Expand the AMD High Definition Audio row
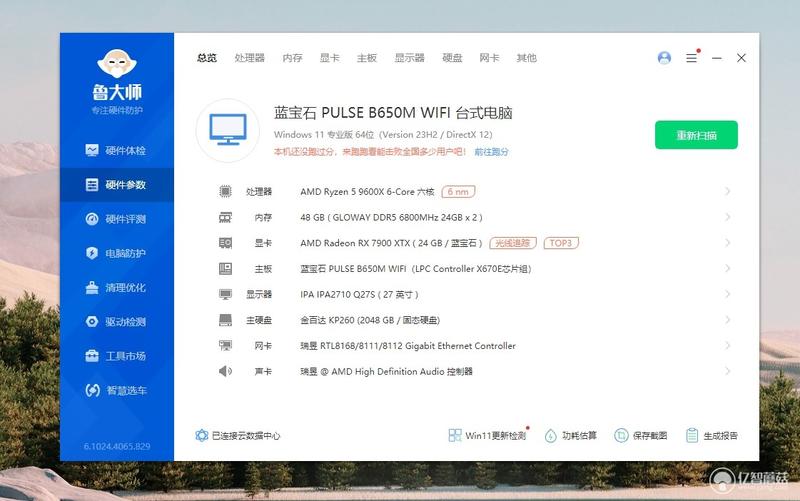 coord(728,371)
